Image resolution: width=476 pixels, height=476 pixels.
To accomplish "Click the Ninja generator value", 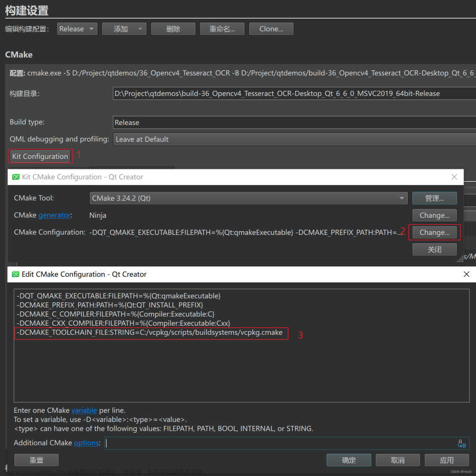I will click(x=98, y=215).
